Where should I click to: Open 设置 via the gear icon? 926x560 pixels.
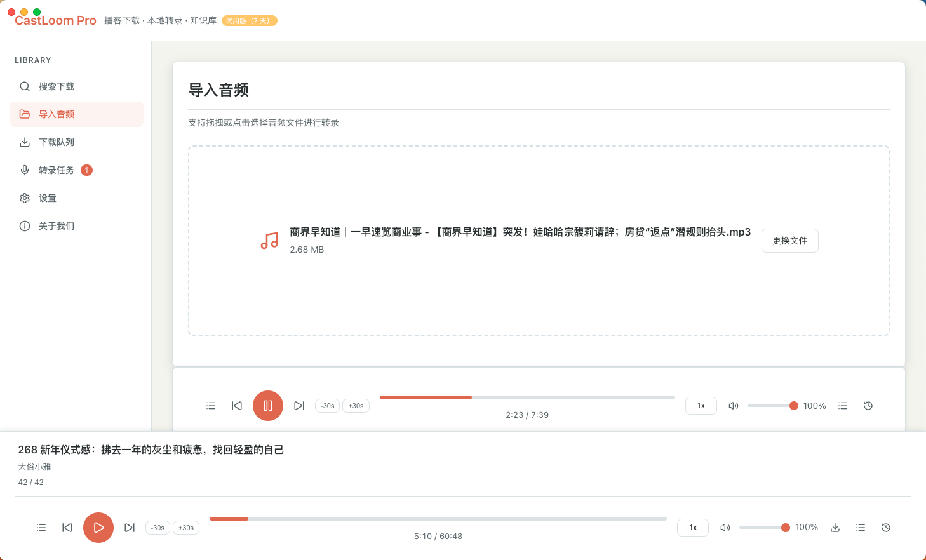tap(24, 198)
